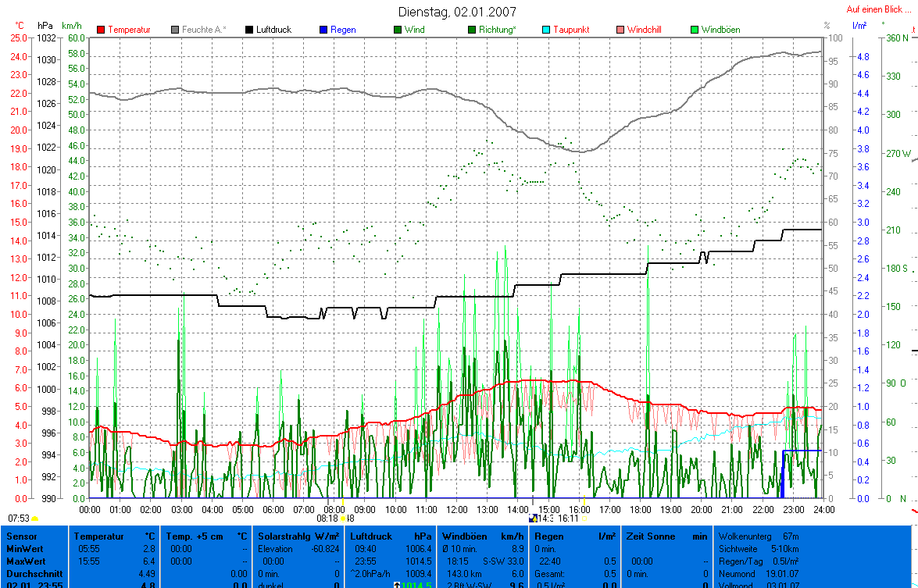The width and height of the screenshot is (918, 588).
Task: Click the upward pressure trend arrow icon
Action: [x=397, y=585]
